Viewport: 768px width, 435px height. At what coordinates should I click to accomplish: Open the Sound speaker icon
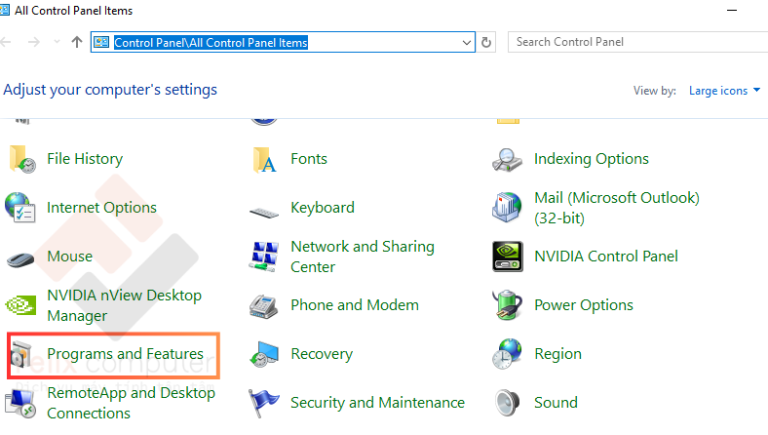pos(507,403)
